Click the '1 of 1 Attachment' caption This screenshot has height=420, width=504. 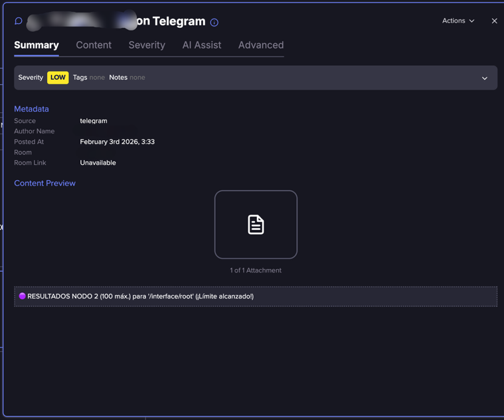tap(256, 270)
